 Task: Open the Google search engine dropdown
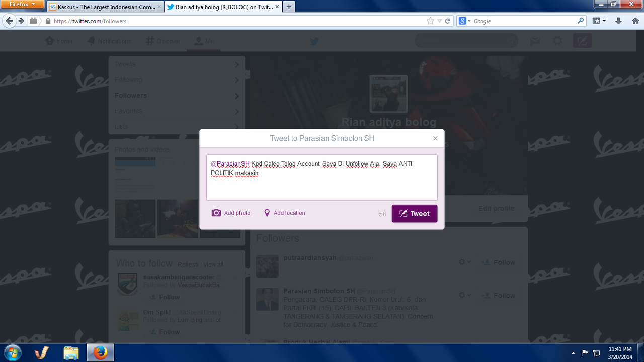[x=464, y=21]
